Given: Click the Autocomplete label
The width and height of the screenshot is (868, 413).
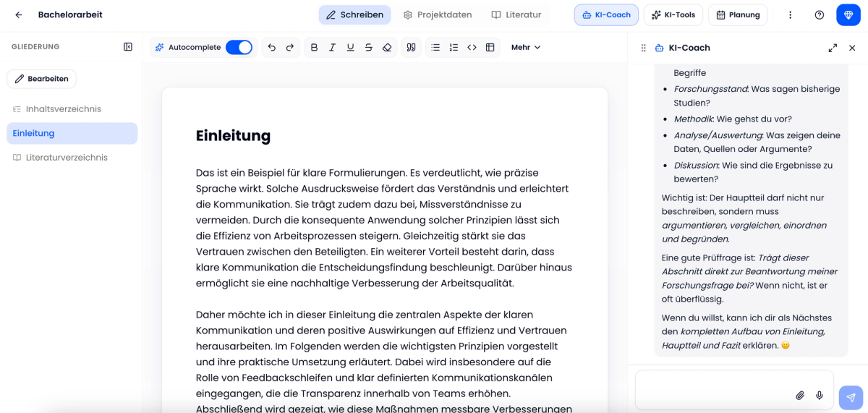Looking at the screenshot, I should [195, 47].
